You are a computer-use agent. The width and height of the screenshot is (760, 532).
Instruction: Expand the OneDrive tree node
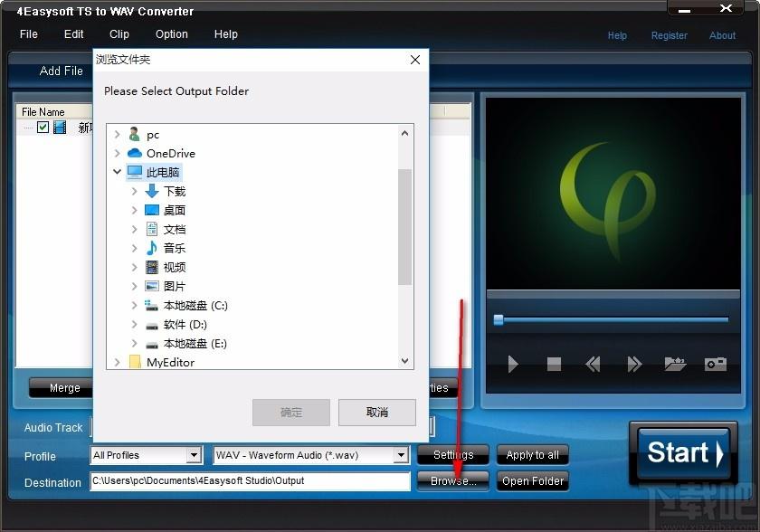(117, 153)
